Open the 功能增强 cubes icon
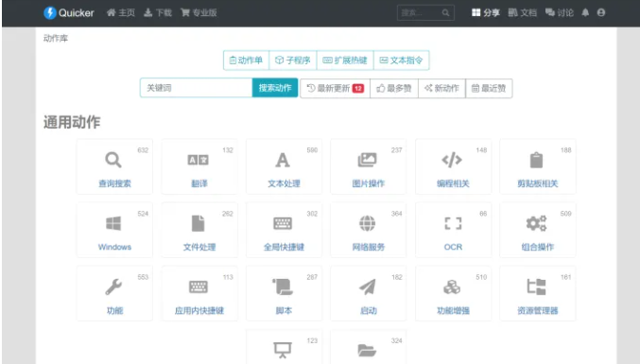This screenshot has width=640, height=364. [x=452, y=286]
